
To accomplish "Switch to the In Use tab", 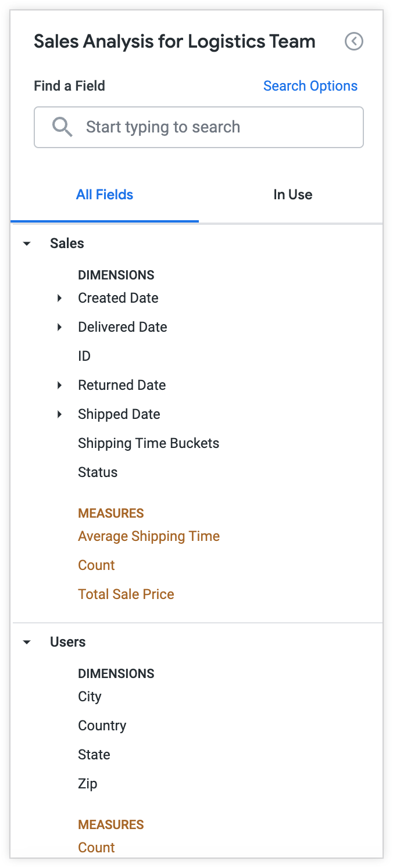I will [292, 195].
